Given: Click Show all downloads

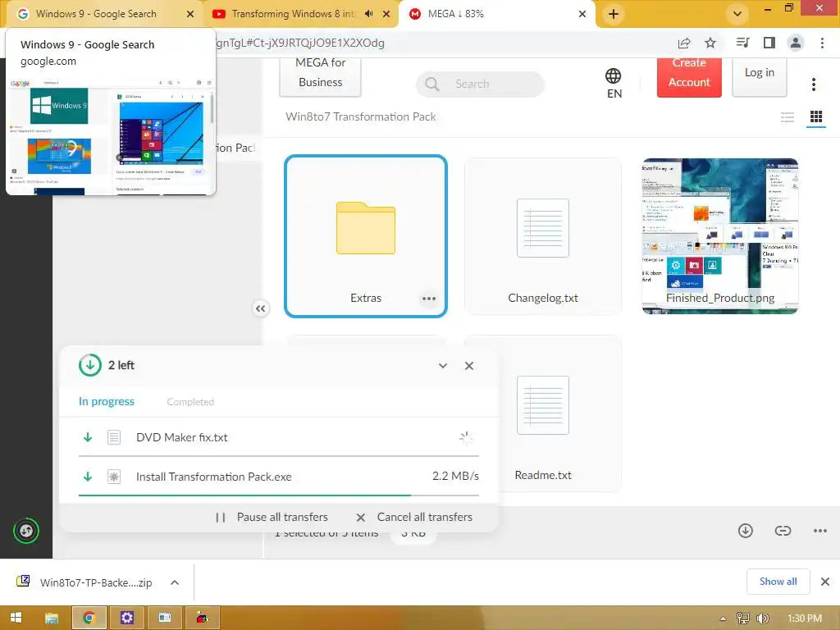Looking at the screenshot, I should (778, 582).
